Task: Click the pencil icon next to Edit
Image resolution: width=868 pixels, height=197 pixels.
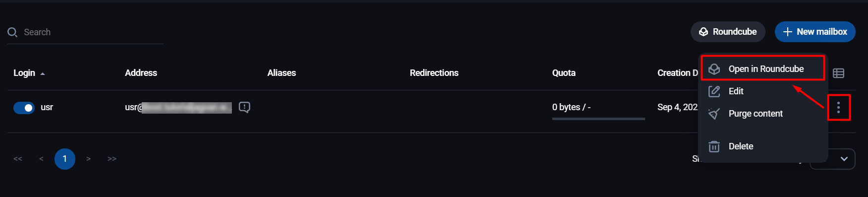Action: pyautogui.click(x=714, y=91)
